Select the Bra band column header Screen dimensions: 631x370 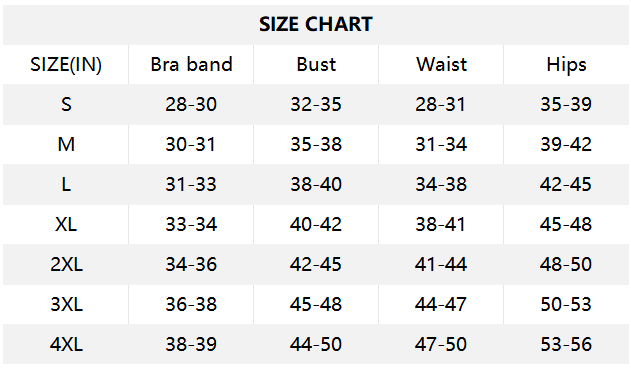[191, 64]
